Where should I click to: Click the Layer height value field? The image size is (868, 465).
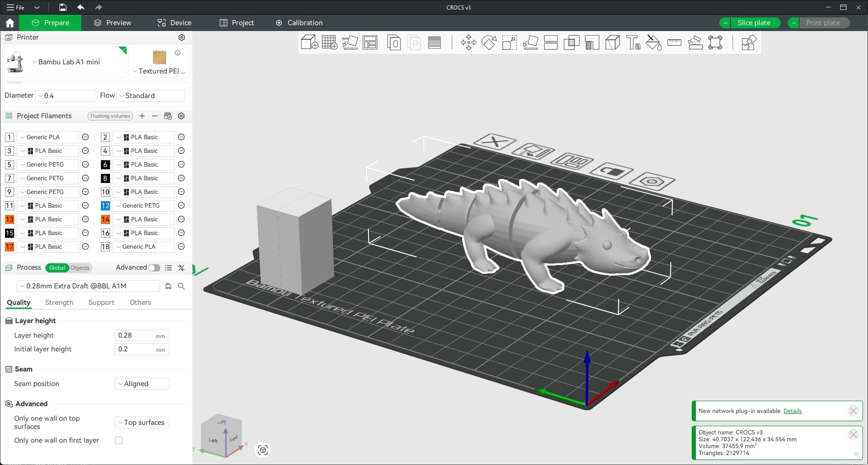142,335
